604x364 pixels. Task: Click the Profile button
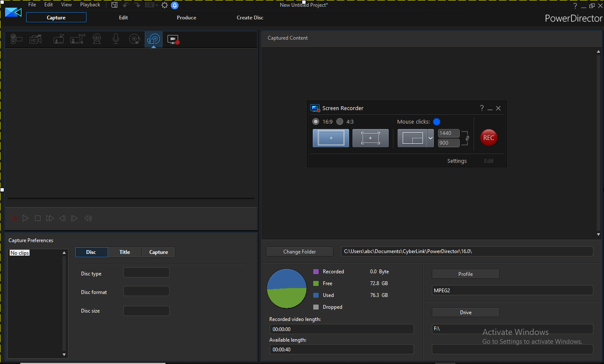[466, 274]
